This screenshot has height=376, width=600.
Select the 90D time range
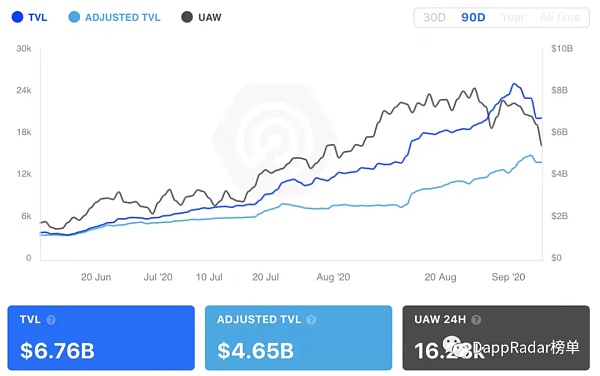(x=473, y=18)
